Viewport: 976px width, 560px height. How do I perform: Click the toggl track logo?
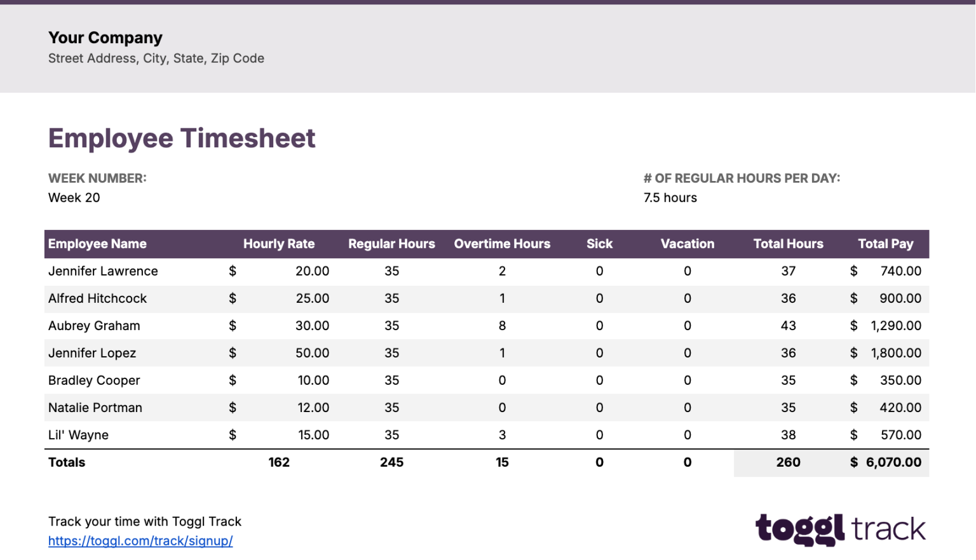point(838,529)
